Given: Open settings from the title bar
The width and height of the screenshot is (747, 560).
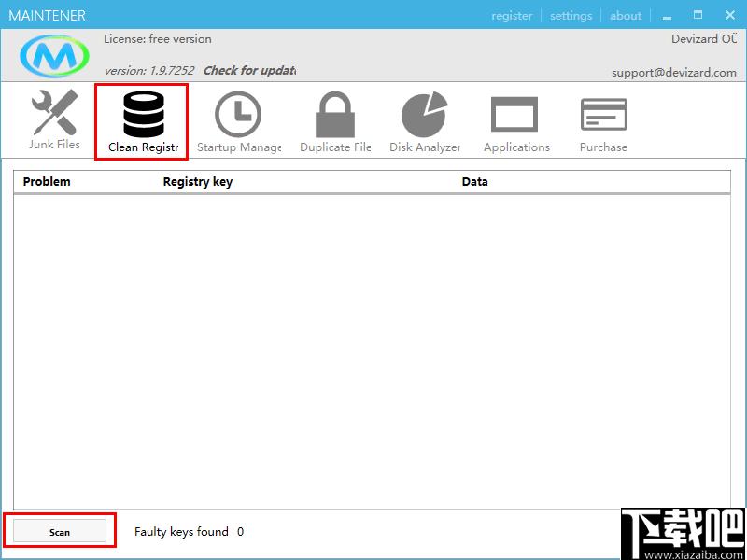Looking at the screenshot, I should tap(571, 16).
